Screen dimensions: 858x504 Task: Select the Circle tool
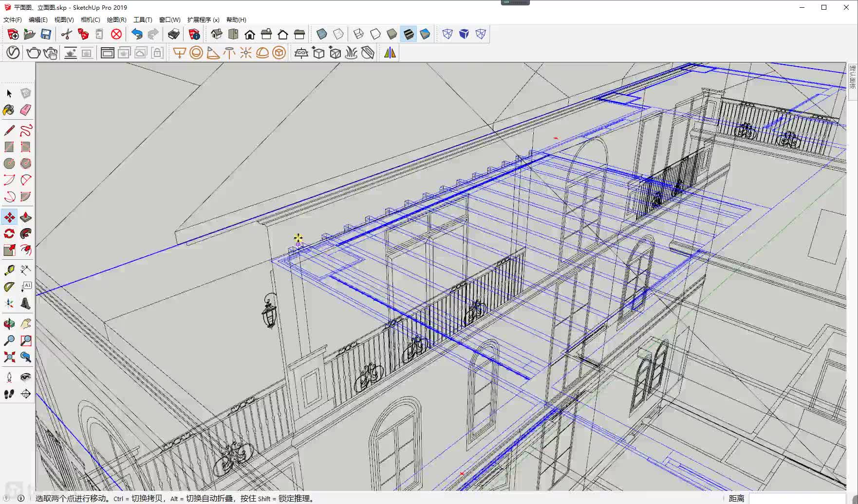pyautogui.click(x=9, y=163)
